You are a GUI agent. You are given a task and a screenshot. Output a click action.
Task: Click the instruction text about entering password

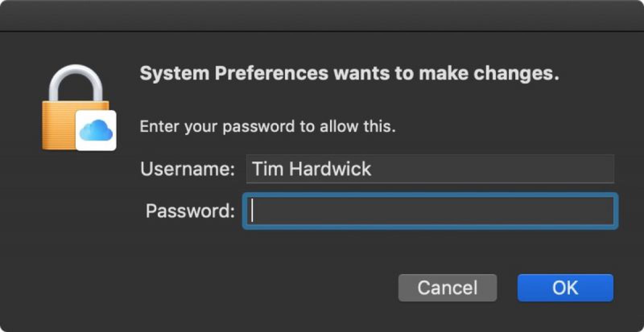point(267,126)
